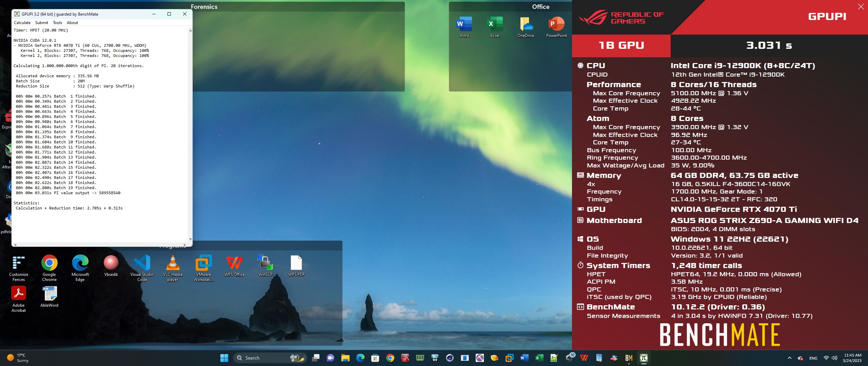Open the ENG language switcher
Viewport: 868px width, 366px height.
coord(813,358)
